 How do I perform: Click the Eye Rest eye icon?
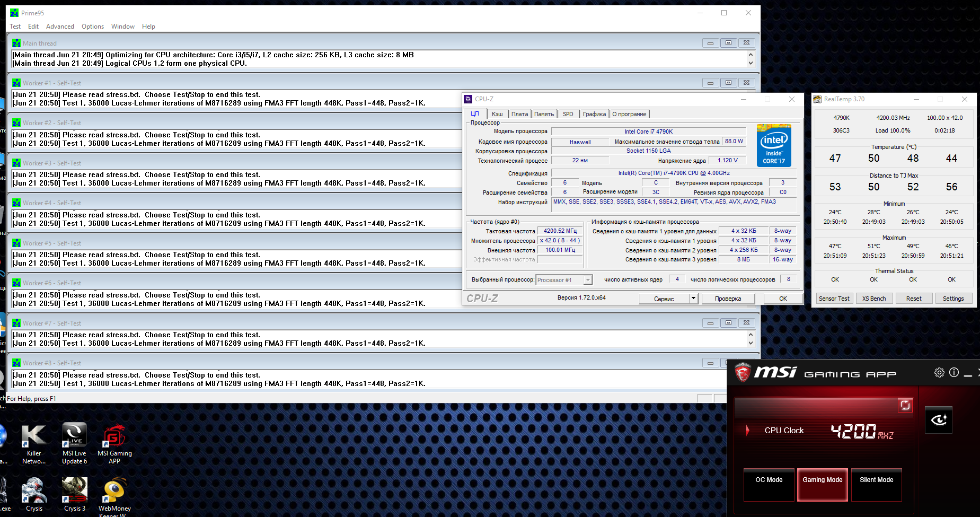(x=939, y=420)
